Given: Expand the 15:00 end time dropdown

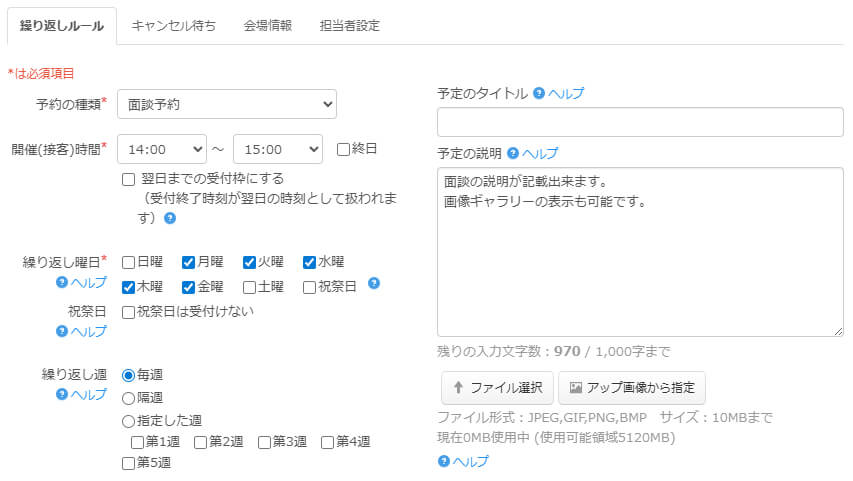Looking at the screenshot, I should [277, 149].
